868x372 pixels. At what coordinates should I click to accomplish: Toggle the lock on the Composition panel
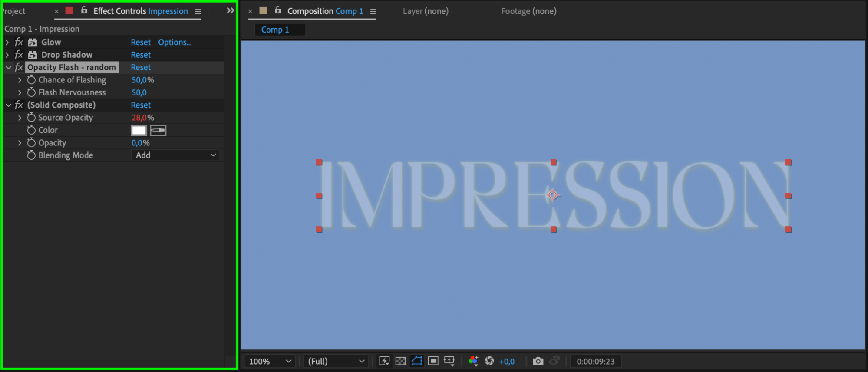278,10
